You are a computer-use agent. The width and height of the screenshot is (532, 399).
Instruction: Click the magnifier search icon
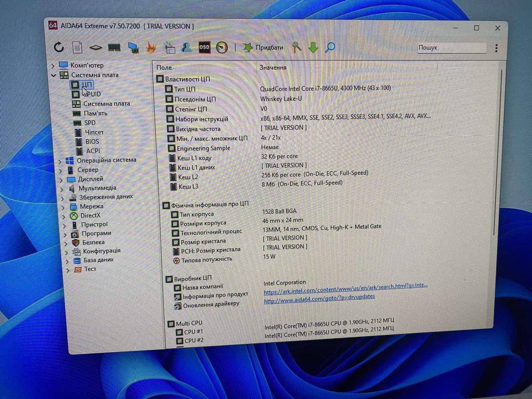click(330, 47)
